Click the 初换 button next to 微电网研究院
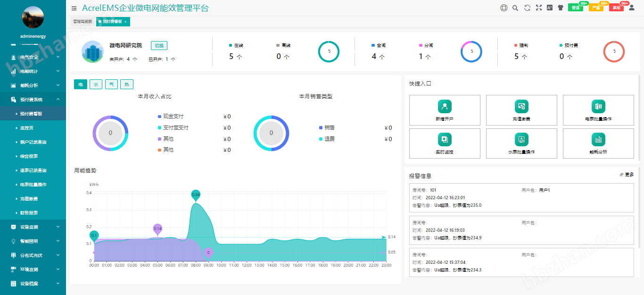Image resolution: width=644 pixels, height=295 pixels. [158, 45]
